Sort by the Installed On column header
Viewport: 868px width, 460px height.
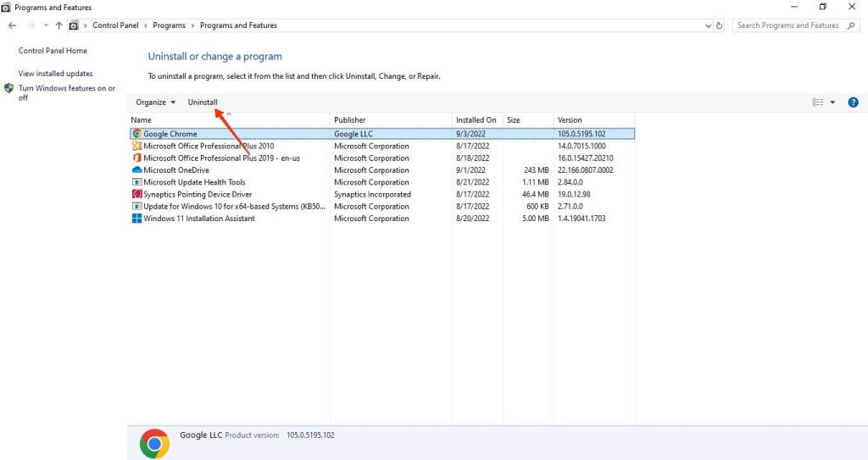[477, 120]
